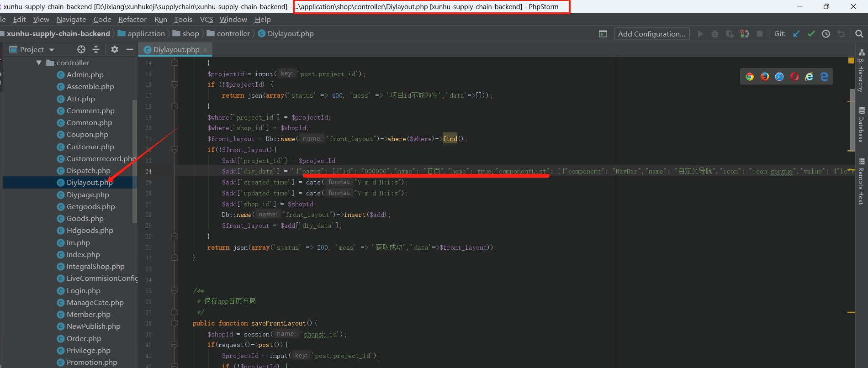The height and width of the screenshot is (368, 868).
Task: Click line number 24 in gutter
Action: [148, 171]
